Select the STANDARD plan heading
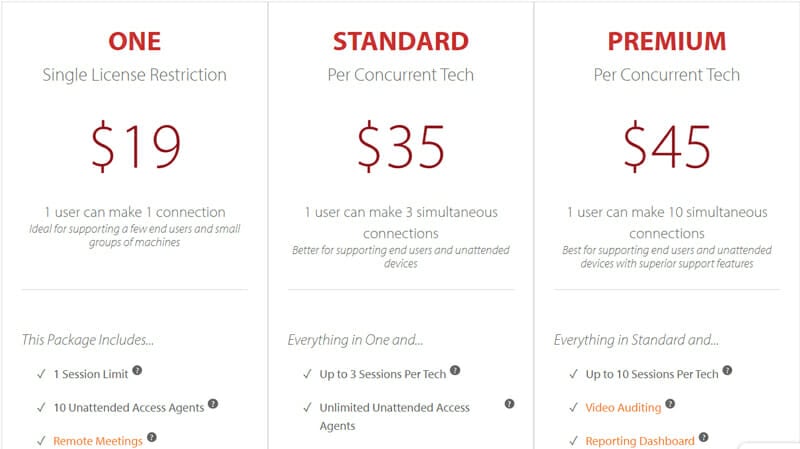800x449 pixels. click(x=401, y=41)
